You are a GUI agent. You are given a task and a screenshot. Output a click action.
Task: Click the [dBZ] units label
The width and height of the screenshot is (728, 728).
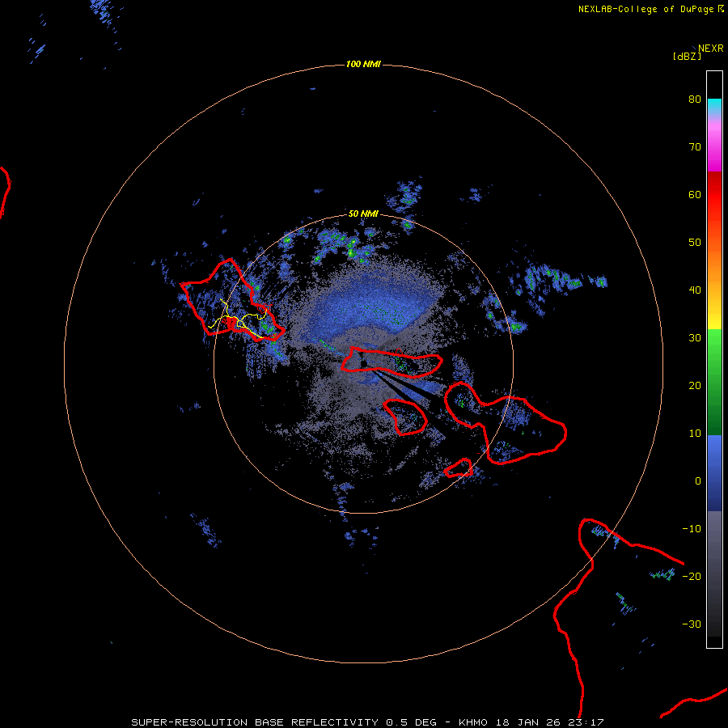(x=687, y=56)
